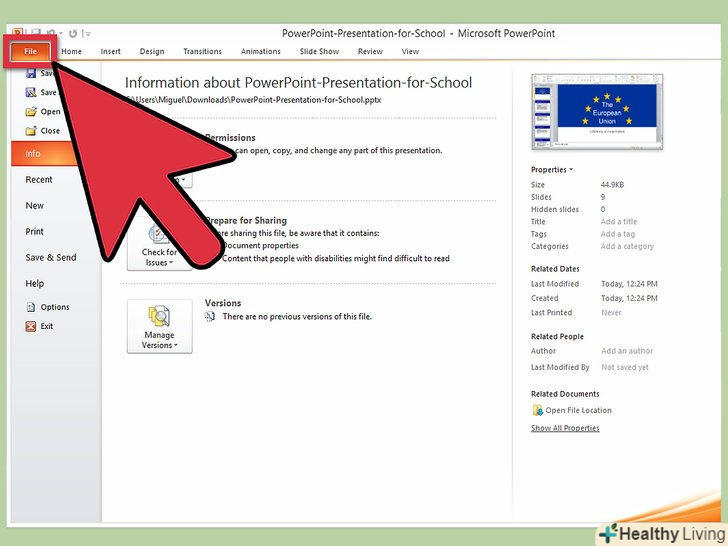Image resolution: width=728 pixels, height=546 pixels.
Task: Click the Show All Properties link
Action: point(565,428)
